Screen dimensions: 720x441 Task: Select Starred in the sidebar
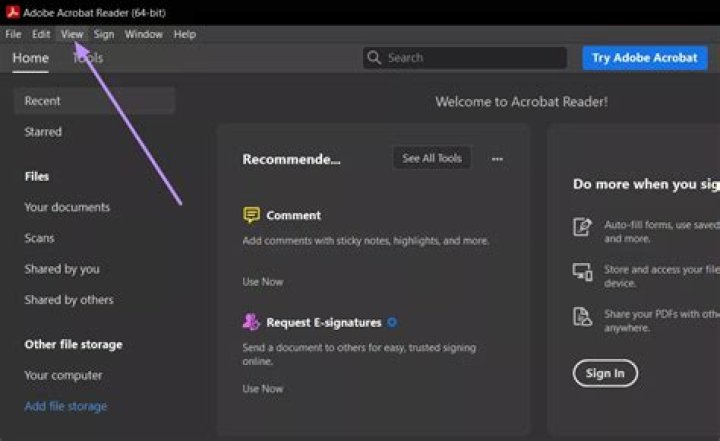[x=43, y=132]
